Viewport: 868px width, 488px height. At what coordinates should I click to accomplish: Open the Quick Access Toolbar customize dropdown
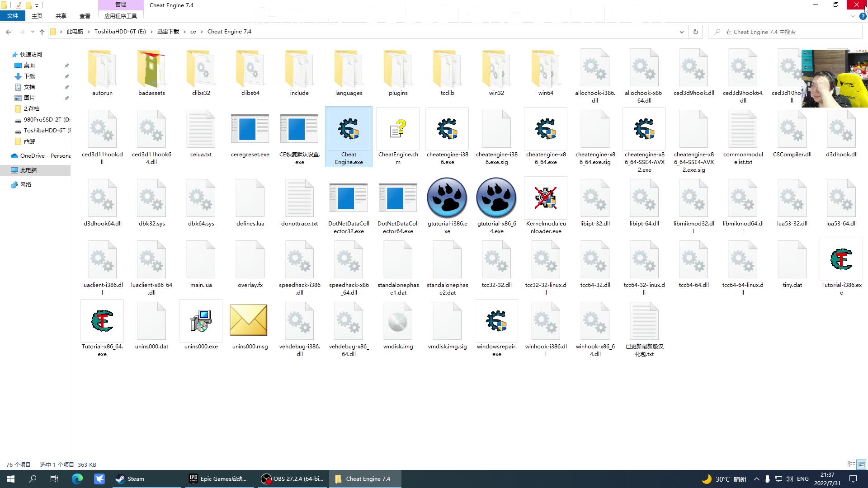tap(37, 5)
